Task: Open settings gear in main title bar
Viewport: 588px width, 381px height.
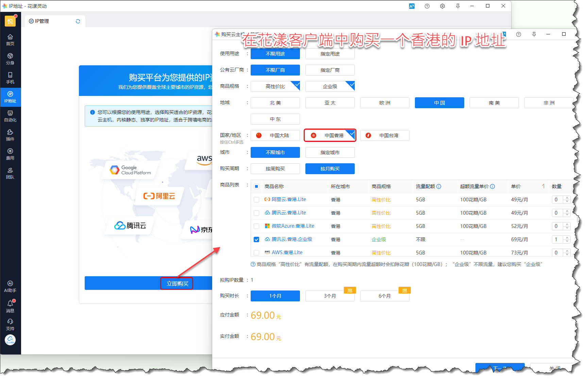Action: click(442, 6)
